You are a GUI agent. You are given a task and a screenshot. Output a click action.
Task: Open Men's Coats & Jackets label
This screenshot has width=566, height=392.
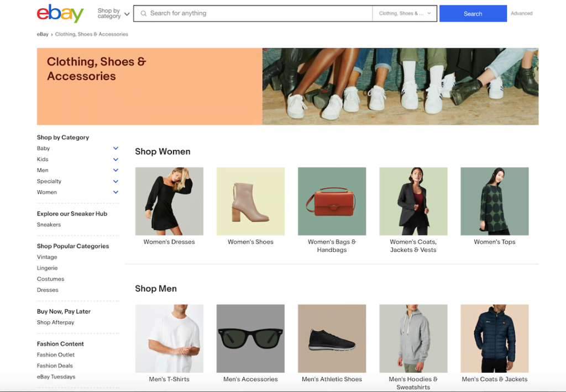click(495, 379)
